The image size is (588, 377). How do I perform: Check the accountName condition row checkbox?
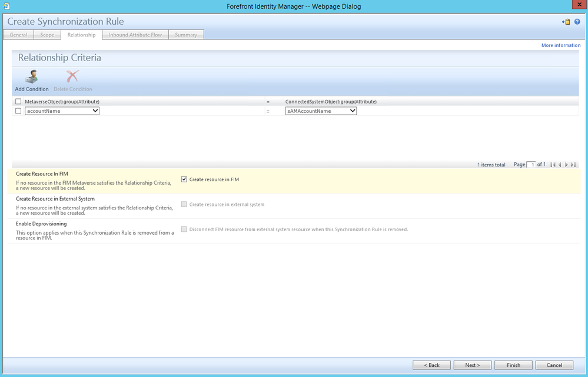tap(18, 111)
